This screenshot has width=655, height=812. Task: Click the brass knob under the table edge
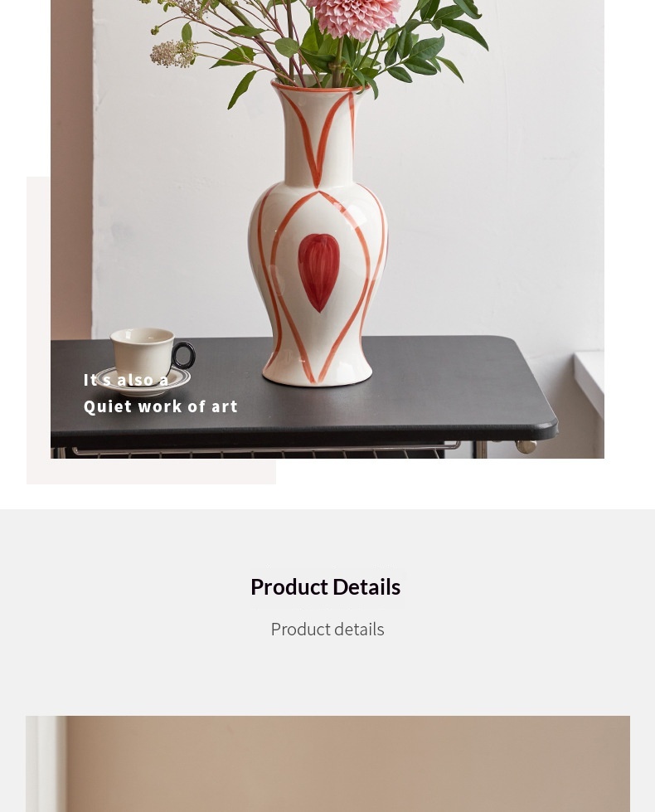point(526,446)
